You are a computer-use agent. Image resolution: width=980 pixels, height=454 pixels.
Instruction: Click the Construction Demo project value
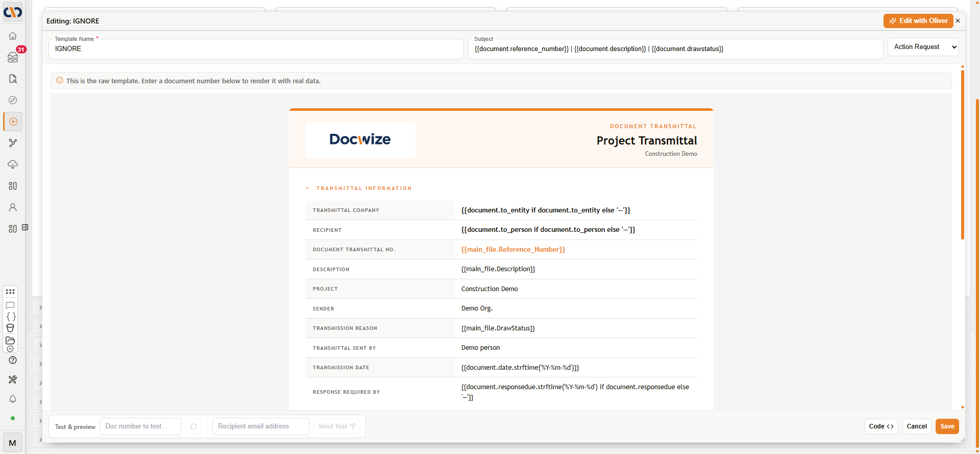pyautogui.click(x=489, y=289)
